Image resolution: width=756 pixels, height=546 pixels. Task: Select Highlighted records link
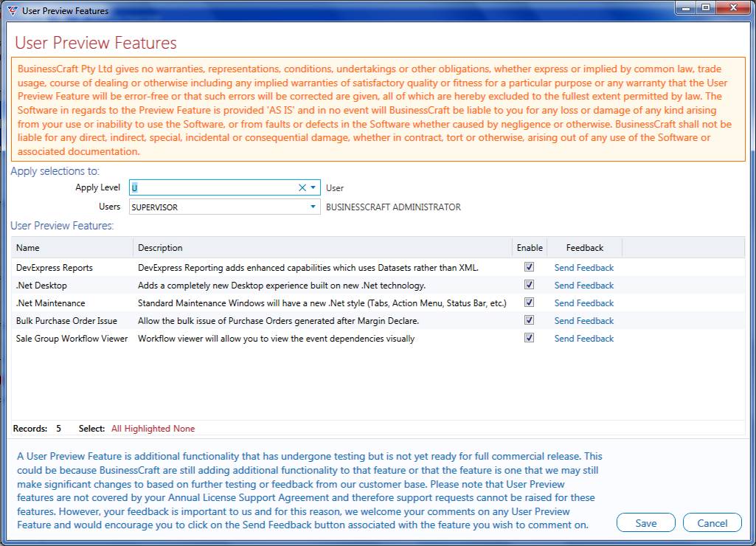[147, 428]
